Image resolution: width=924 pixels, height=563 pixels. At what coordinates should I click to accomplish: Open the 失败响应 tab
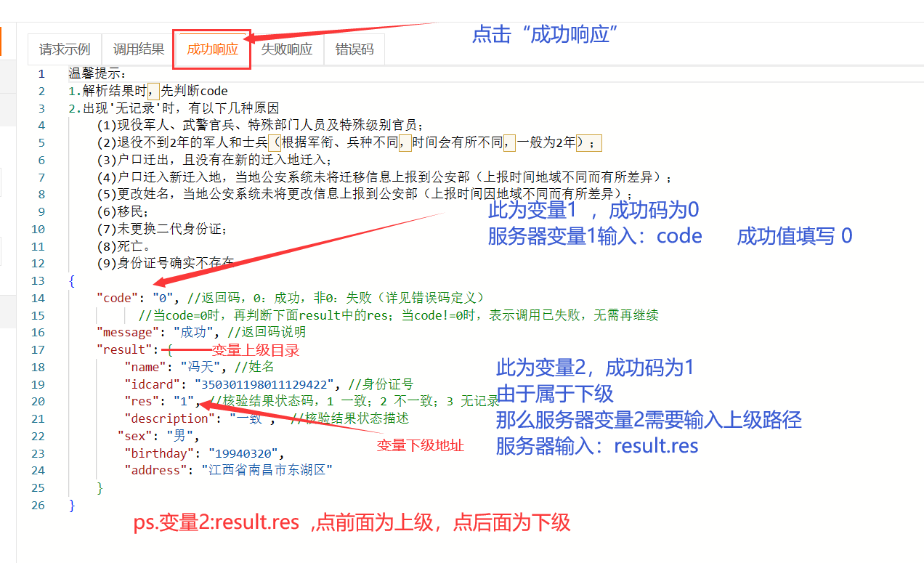click(x=286, y=49)
